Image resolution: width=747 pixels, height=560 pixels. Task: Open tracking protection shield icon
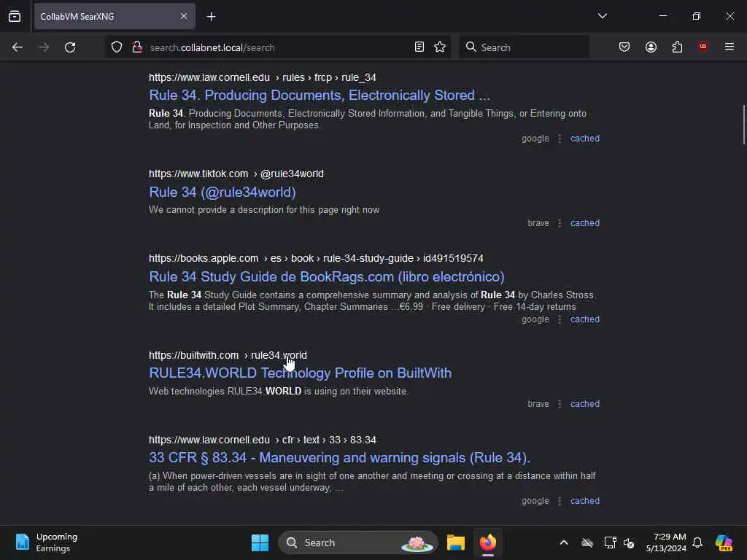[117, 47]
